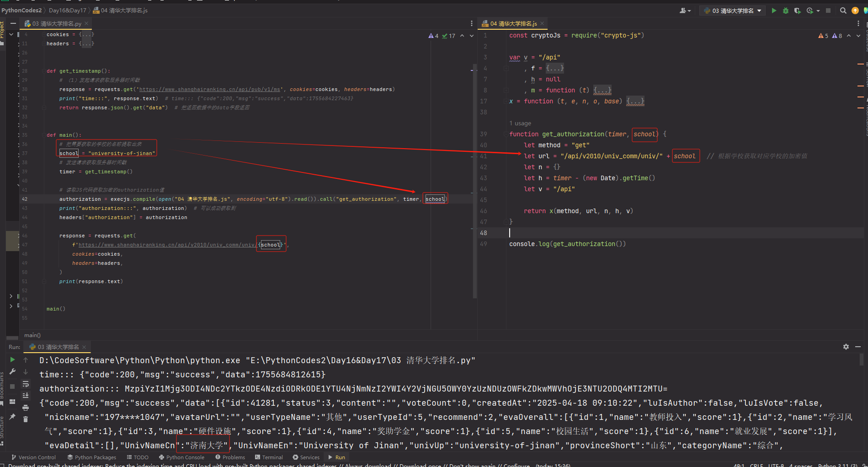868x467 pixels.
Task: Jump down the stack trace with the down arrow
Action: (26, 371)
